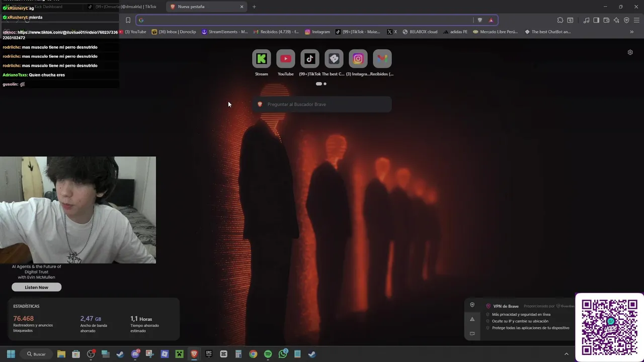The height and width of the screenshot is (362, 644).
Task: Open the Instagram bookmark in bookmarks bar
Action: coord(317,32)
